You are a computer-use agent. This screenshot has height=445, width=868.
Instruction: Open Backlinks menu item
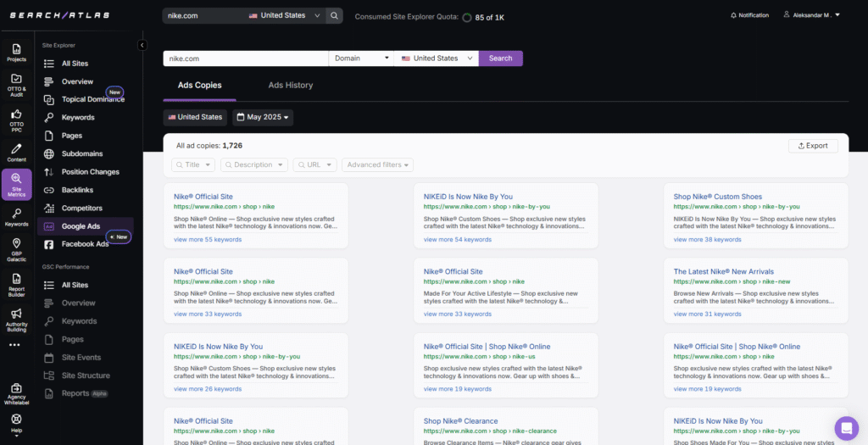pos(77,190)
